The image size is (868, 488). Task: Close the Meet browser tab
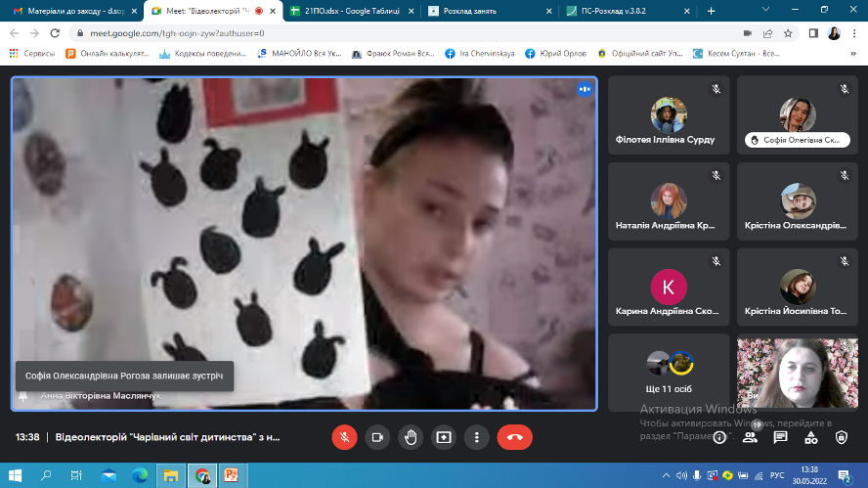pos(273,11)
